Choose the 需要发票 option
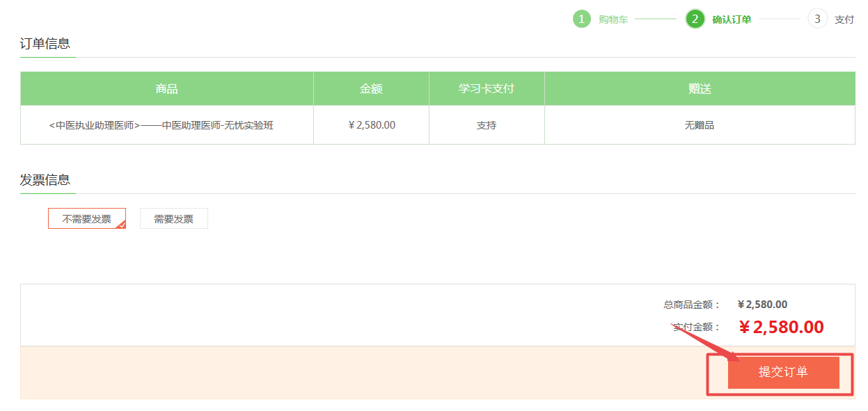 coord(173,218)
